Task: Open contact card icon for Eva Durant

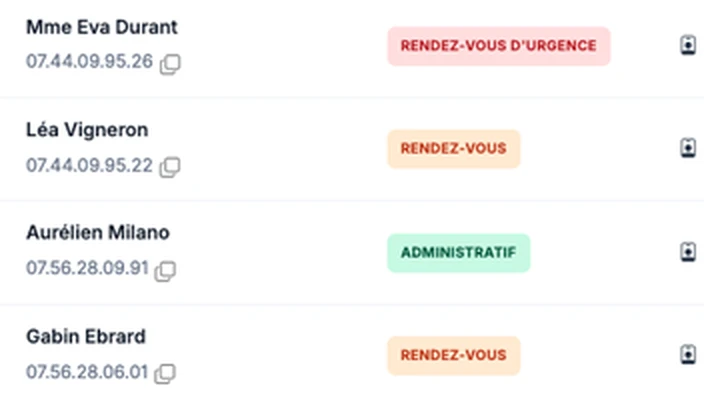Action: point(688,45)
